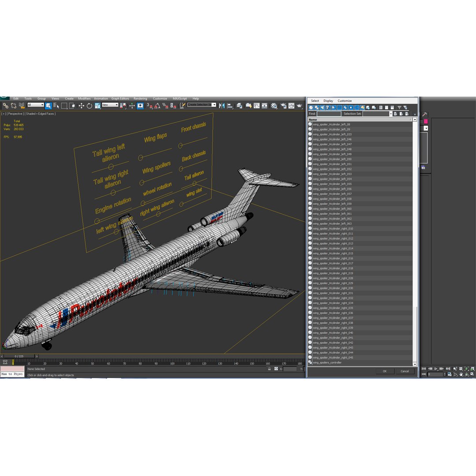Click the pink object color swatch
476x476 pixels.
[426, 122]
